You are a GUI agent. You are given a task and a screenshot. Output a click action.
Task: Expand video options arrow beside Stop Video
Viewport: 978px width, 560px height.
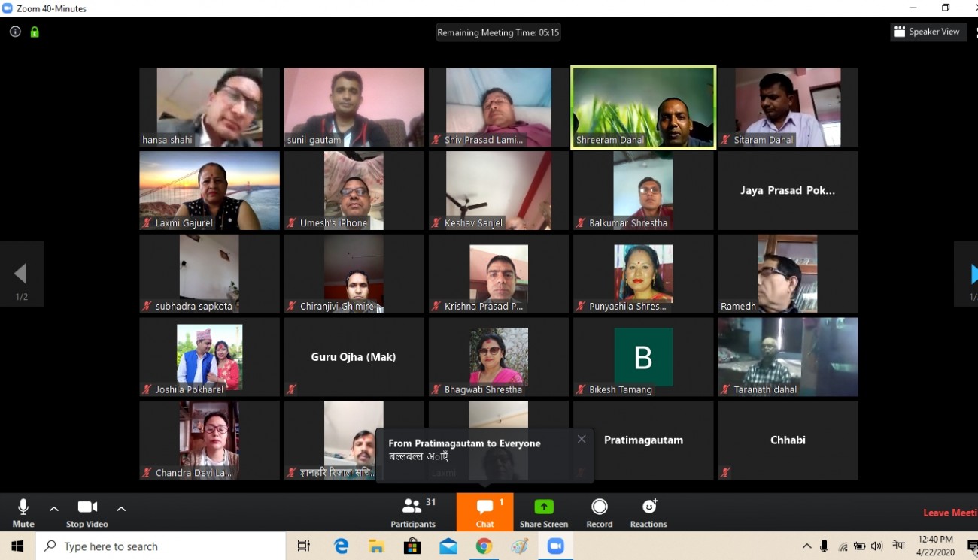tap(121, 508)
